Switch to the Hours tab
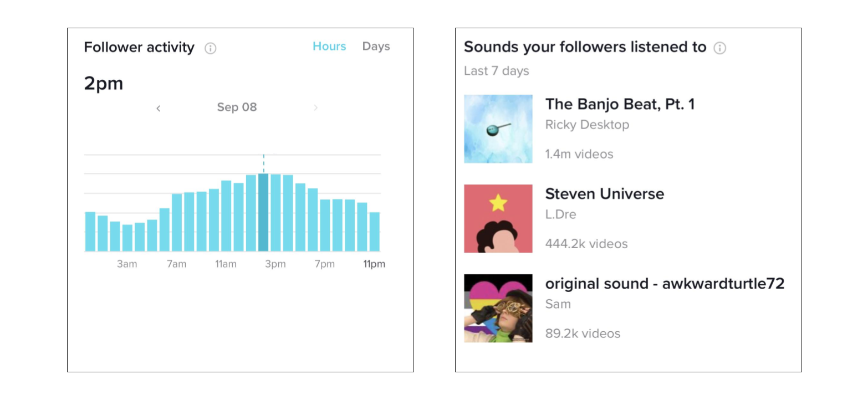 point(329,47)
